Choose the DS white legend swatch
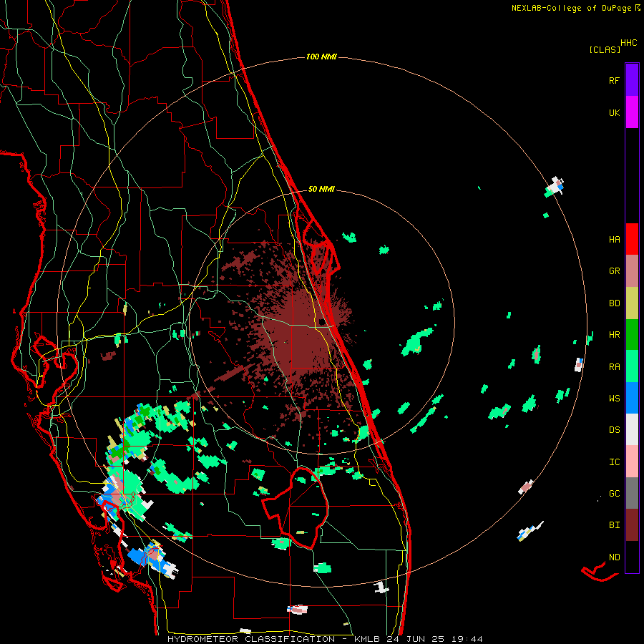The height and width of the screenshot is (644, 644). pyautogui.click(x=632, y=429)
